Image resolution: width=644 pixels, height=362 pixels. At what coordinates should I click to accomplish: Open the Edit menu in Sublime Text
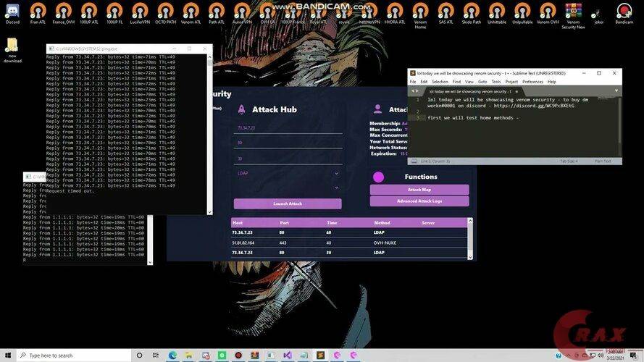424,82
